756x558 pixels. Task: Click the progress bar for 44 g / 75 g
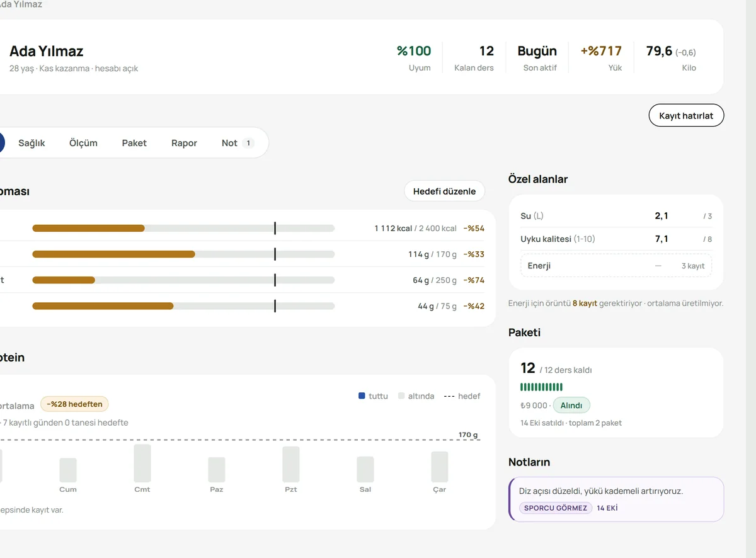(x=183, y=306)
